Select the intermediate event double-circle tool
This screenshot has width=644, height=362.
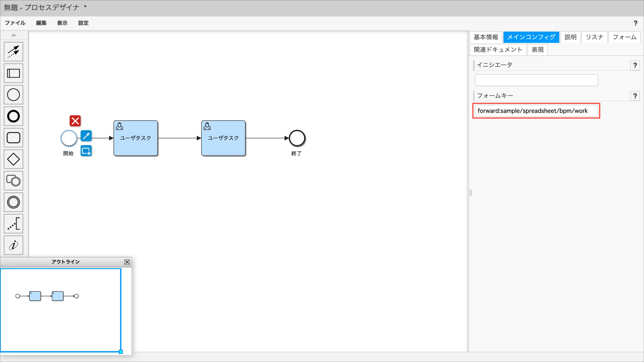coord(14,202)
